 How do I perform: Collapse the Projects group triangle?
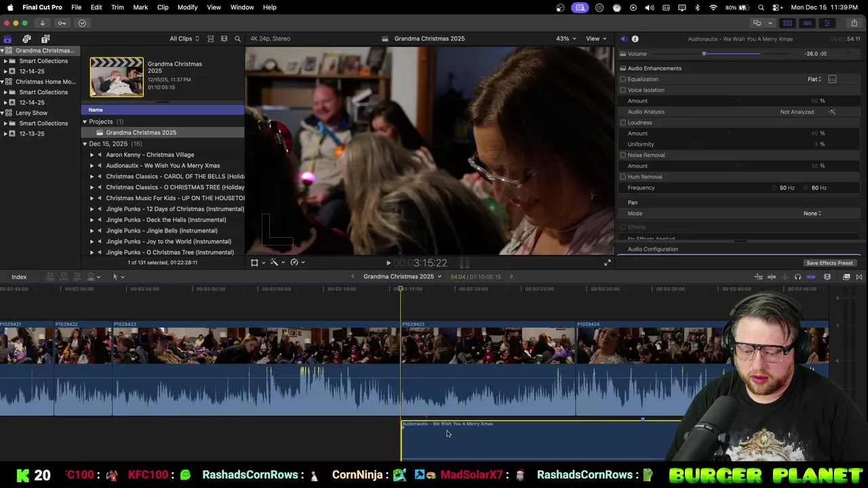(x=85, y=122)
